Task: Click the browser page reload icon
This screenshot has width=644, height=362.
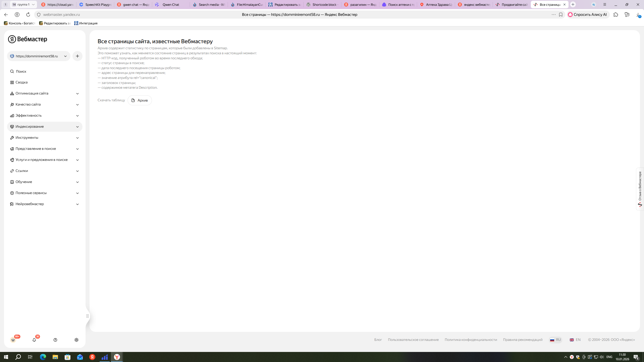Action: (x=28, y=15)
